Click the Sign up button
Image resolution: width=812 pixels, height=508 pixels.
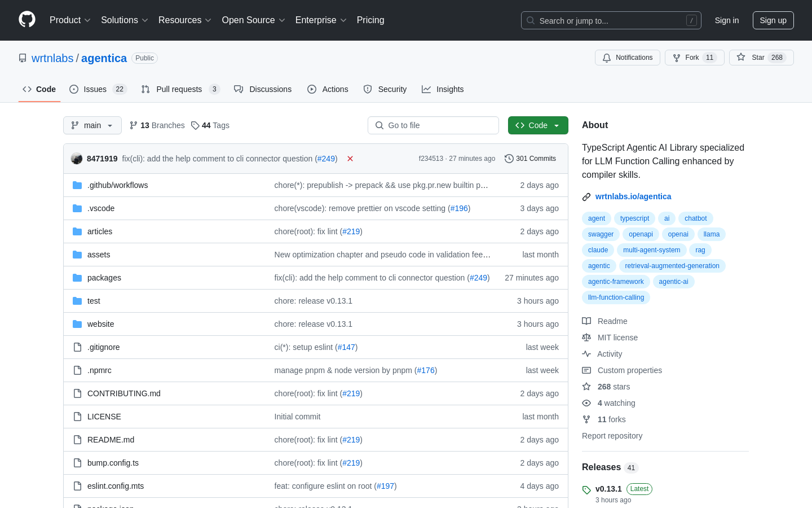pyautogui.click(x=773, y=20)
